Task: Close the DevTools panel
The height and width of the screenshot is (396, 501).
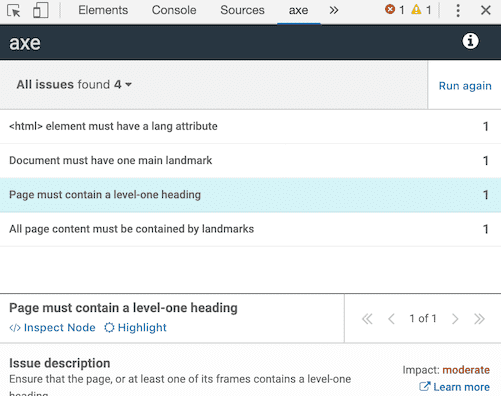Action: pyautogui.click(x=486, y=10)
